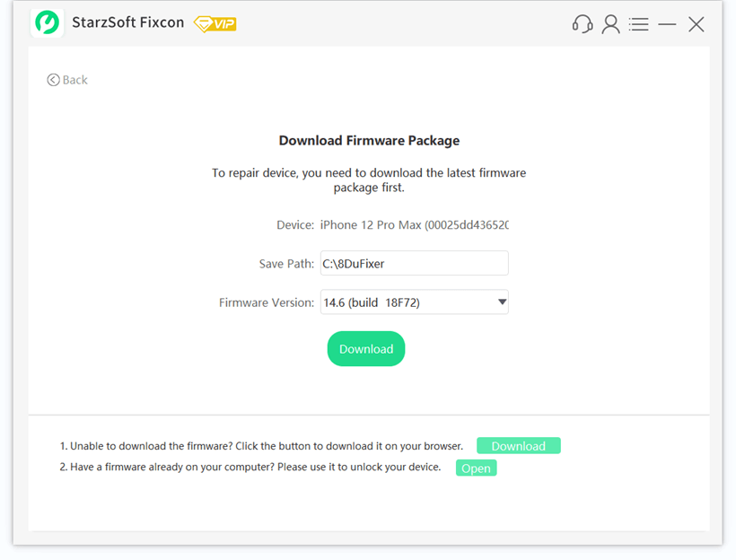
Task: Click the Download Firmware Package heading
Action: tap(369, 141)
